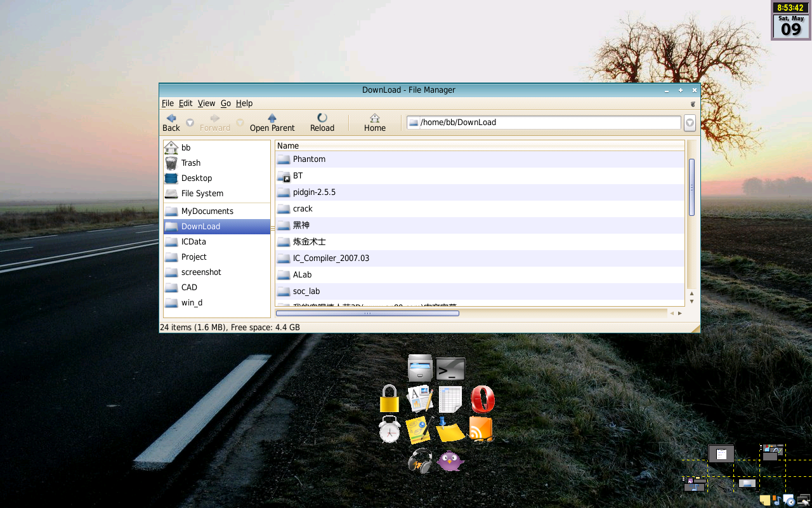Select the crack folder

click(x=480, y=209)
